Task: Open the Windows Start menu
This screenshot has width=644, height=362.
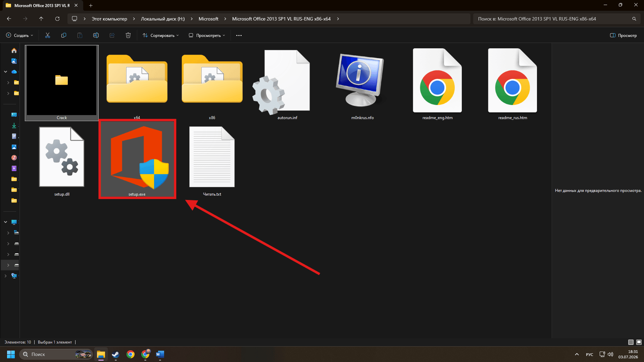Action: 11,354
